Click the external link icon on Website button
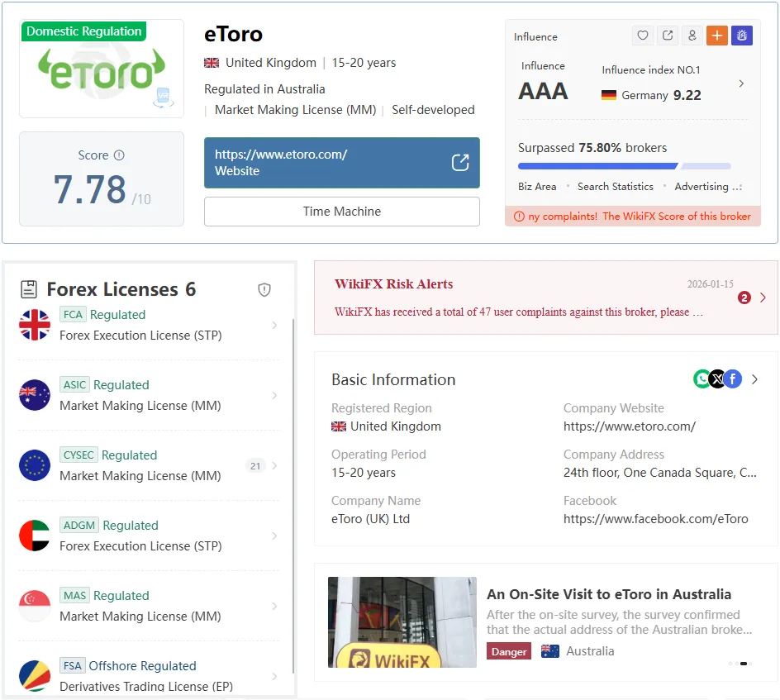The image size is (780, 700). pos(460,162)
